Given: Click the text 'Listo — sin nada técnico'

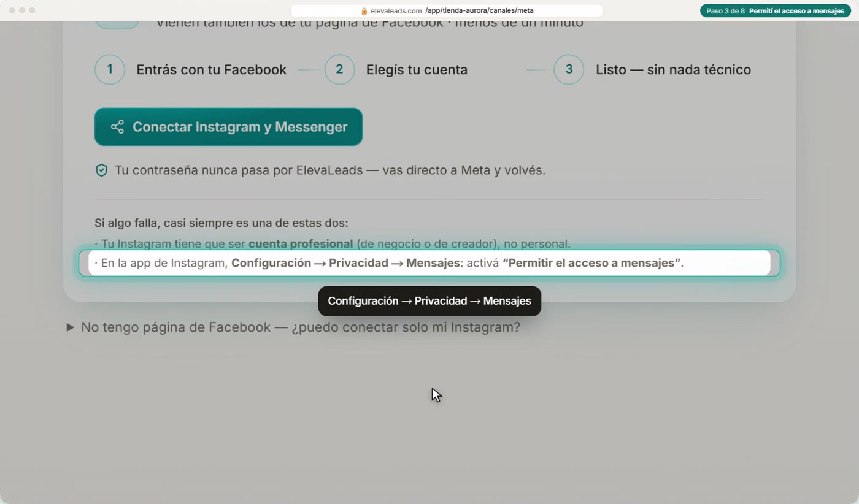Looking at the screenshot, I should pos(673,70).
